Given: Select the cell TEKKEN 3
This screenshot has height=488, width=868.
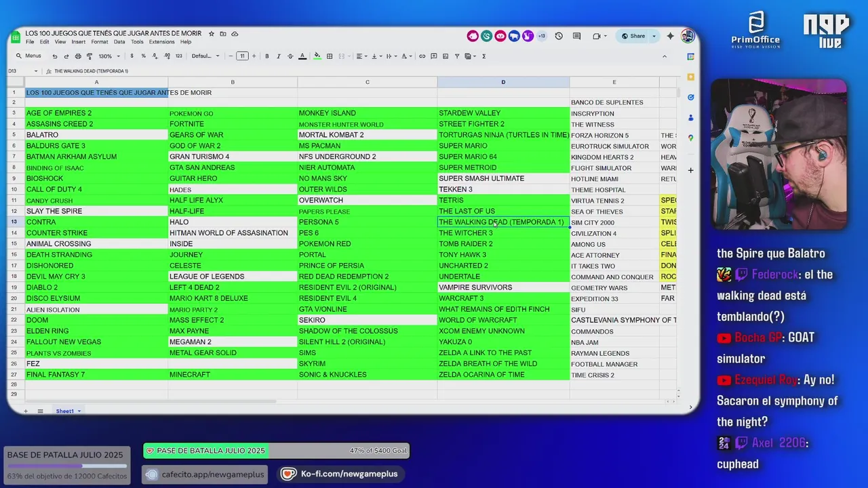Looking at the screenshot, I should [503, 189].
